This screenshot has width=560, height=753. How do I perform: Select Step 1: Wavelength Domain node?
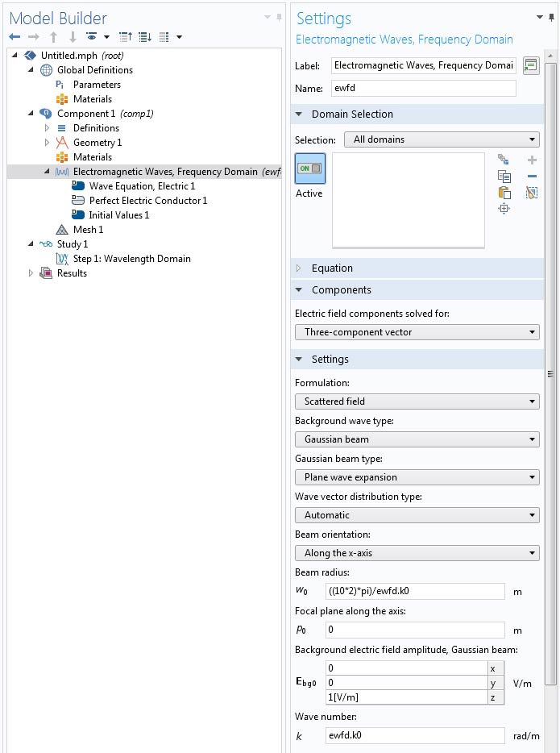[x=131, y=259]
